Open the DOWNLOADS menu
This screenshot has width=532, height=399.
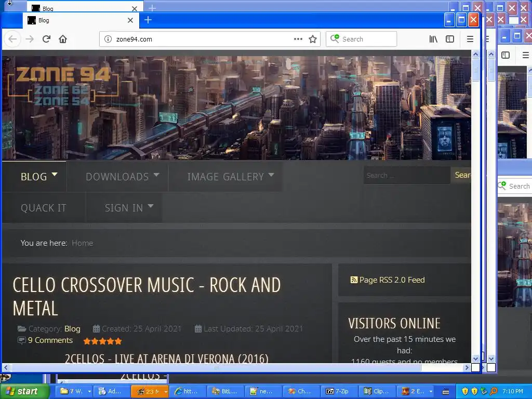(x=117, y=177)
